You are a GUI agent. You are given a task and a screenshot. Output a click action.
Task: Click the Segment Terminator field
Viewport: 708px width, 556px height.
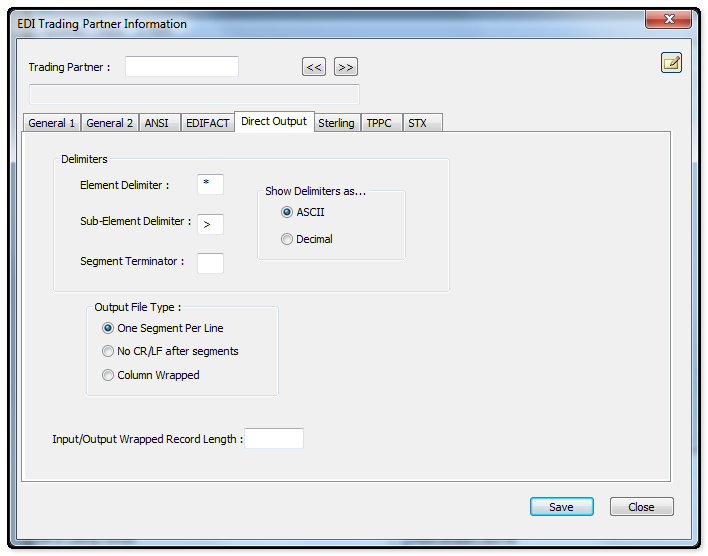click(x=210, y=263)
